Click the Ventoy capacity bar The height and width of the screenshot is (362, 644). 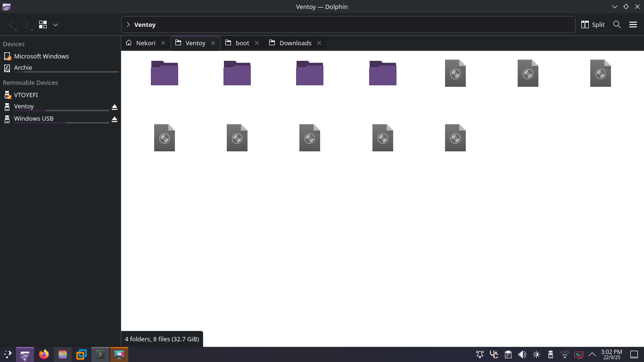pyautogui.click(x=61, y=110)
